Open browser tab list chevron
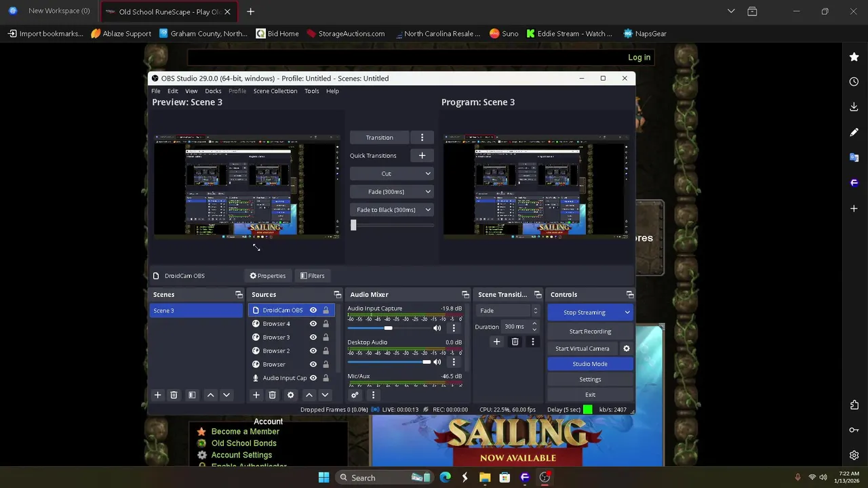The width and height of the screenshot is (868, 488). point(730,12)
